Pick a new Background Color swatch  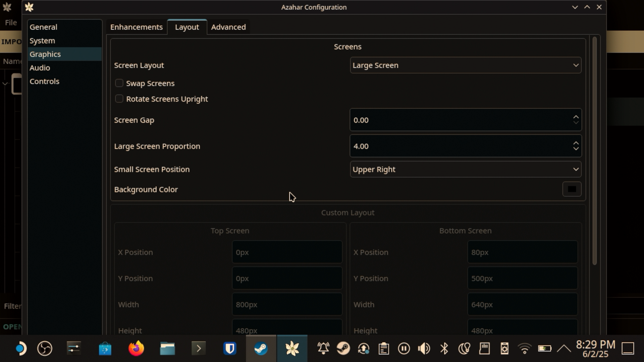pos(572,189)
